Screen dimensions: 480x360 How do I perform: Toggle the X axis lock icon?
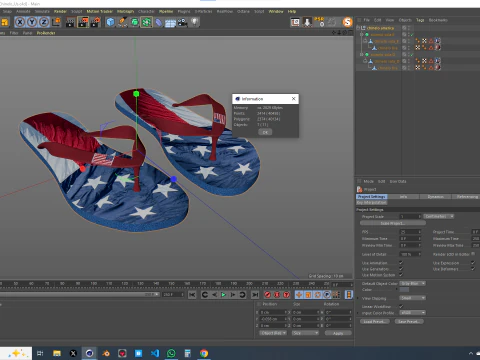20,22
